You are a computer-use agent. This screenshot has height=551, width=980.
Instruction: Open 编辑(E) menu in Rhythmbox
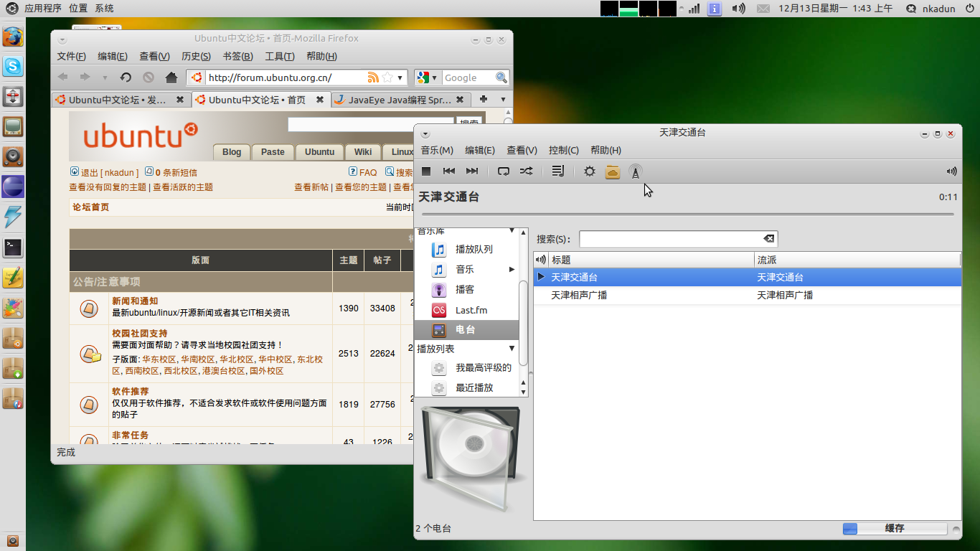(x=480, y=150)
